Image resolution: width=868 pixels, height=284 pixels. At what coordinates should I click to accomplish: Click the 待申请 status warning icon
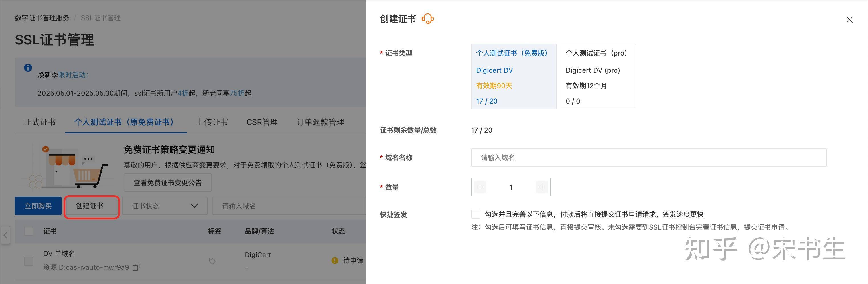tap(334, 260)
